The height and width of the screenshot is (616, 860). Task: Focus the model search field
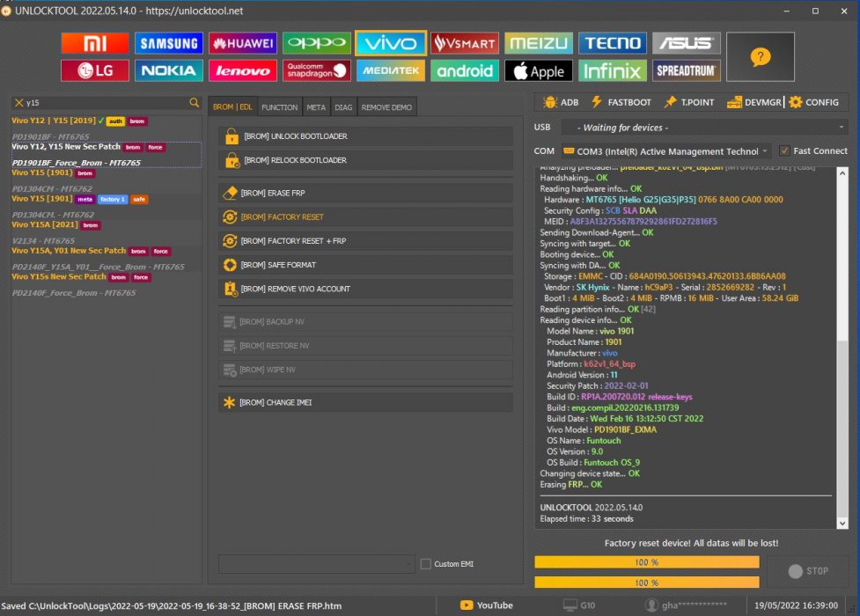pos(107,103)
